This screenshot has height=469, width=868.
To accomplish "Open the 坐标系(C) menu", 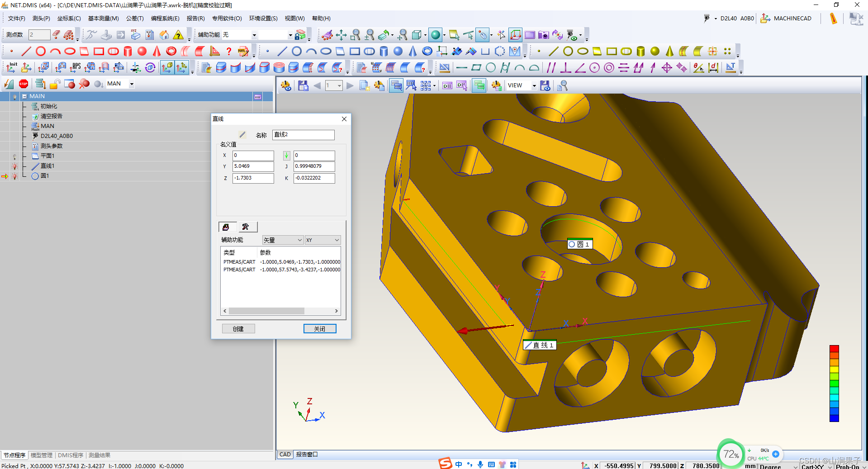I will pos(69,19).
